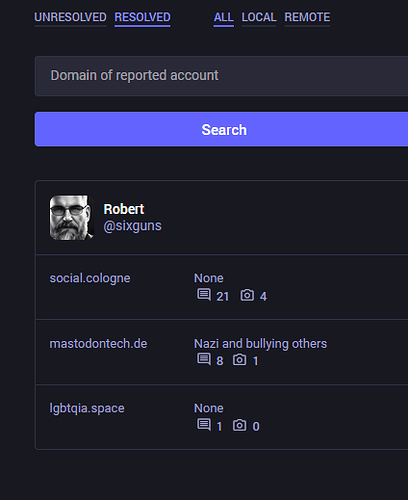Image resolution: width=408 pixels, height=500 pixels.
Task: Click the camera icon in social.cologne row
Action: (x=247, y=295)
